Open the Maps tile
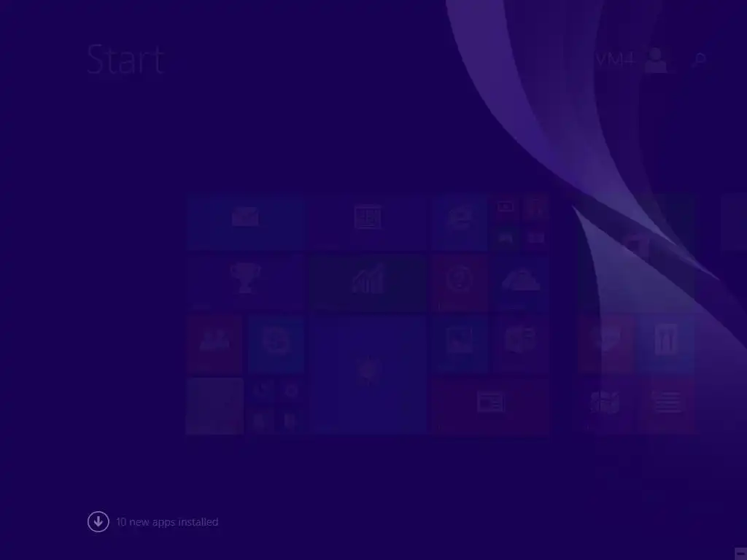 606,405
